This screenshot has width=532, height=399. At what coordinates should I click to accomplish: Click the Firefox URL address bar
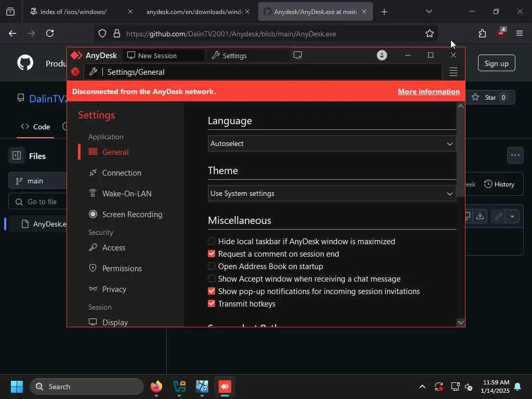(x=265, y=34)
